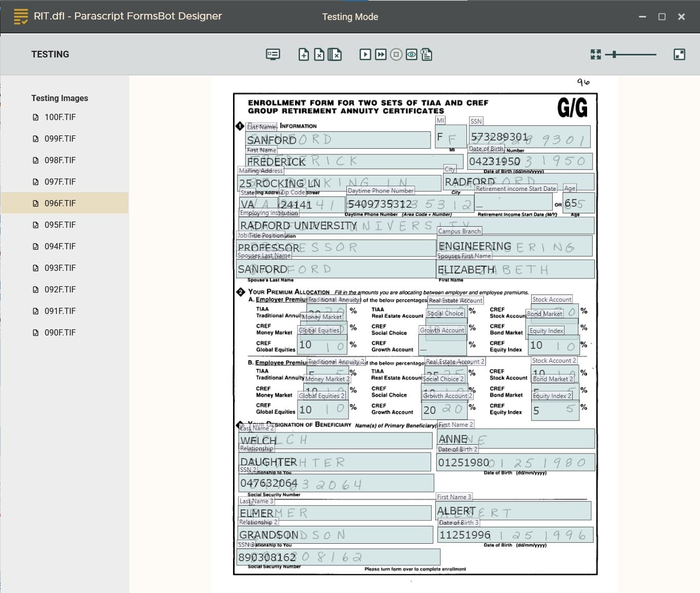Click the results document icon in toolbar
700x593 pixels.
(x=426, y=54)
